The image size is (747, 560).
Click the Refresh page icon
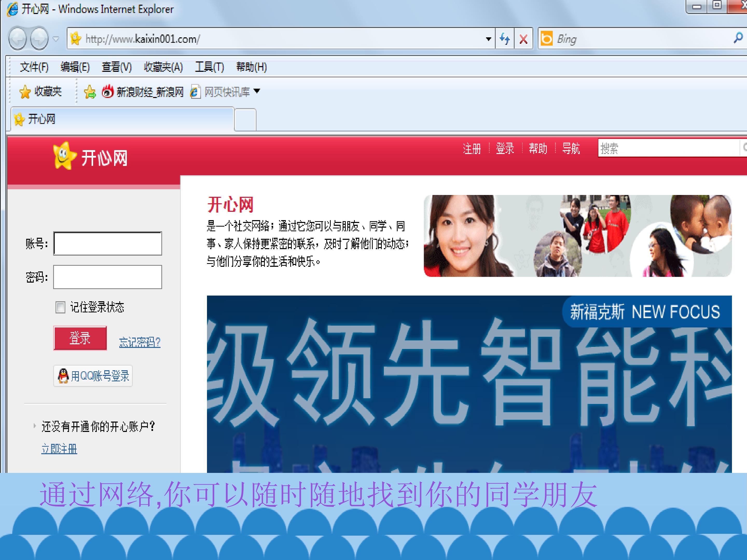pos(505,39)
